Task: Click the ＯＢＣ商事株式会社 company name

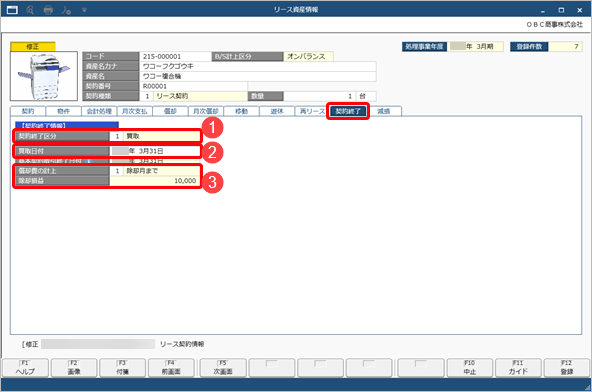Action: point(554,25)
